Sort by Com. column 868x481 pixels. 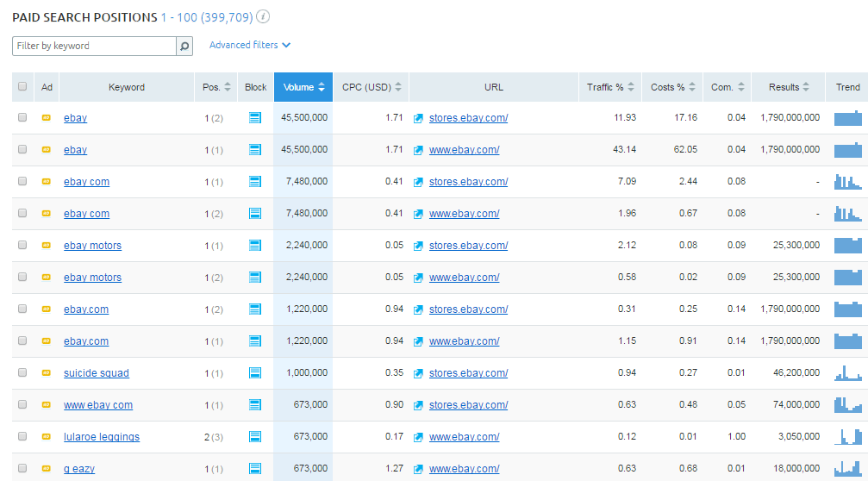tap(727, 87)
